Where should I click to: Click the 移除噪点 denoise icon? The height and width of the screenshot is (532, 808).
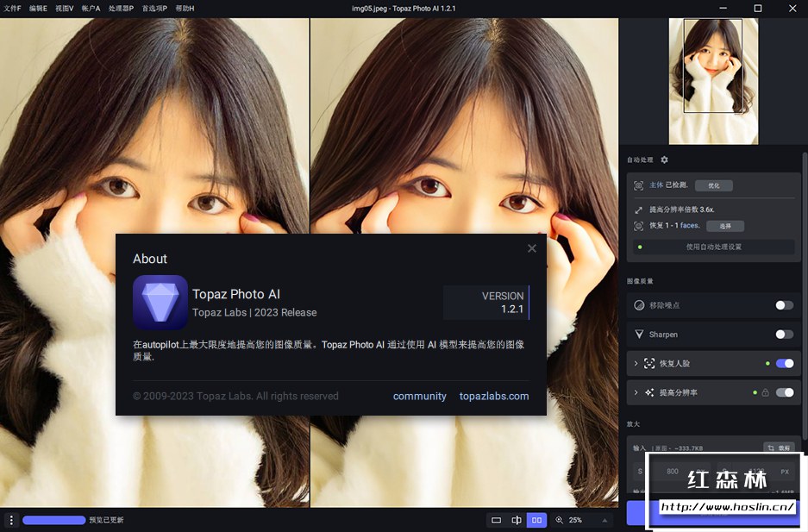(639, 305)
